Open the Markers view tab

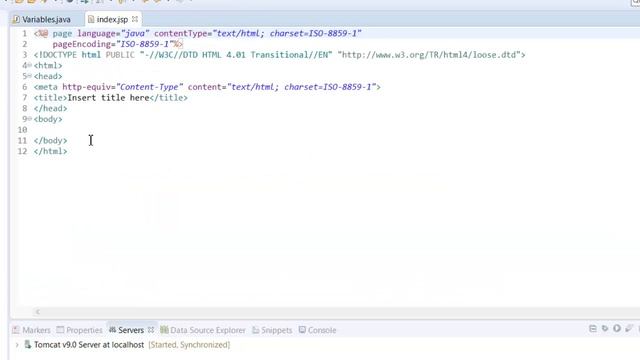pyautogui.click(x=31, y=330)
